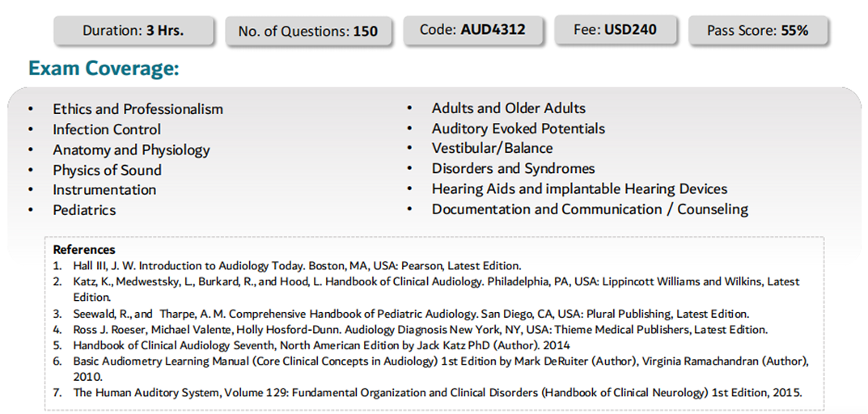Click the Auditory Evoked Potentials item

pyautogui.click(x=519, y=129)
